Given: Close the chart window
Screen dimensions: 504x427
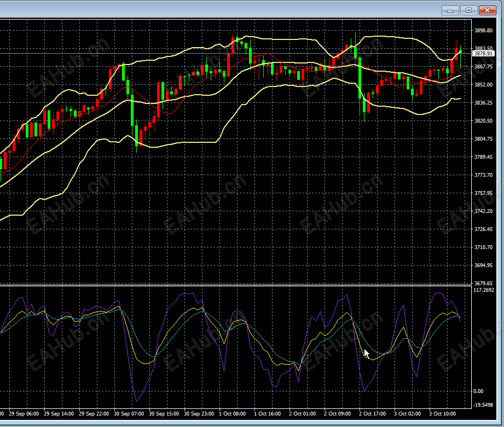Looking at the screenshot, I should coord(487,10).
